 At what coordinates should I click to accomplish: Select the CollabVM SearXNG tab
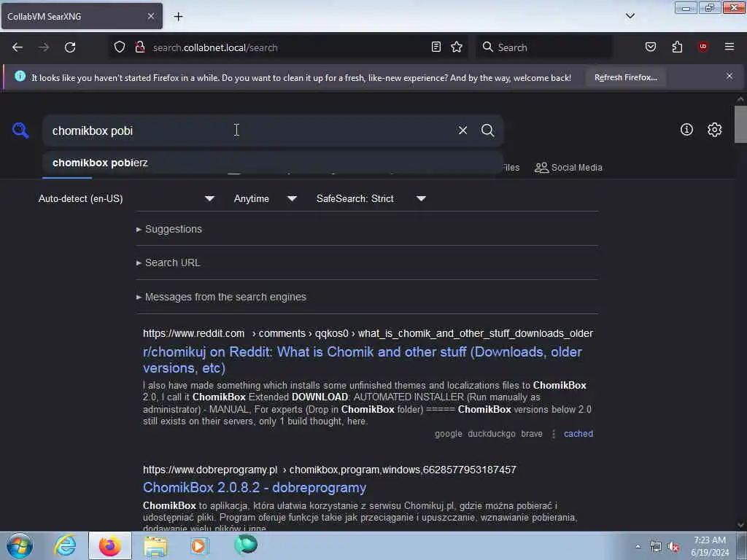82,16
